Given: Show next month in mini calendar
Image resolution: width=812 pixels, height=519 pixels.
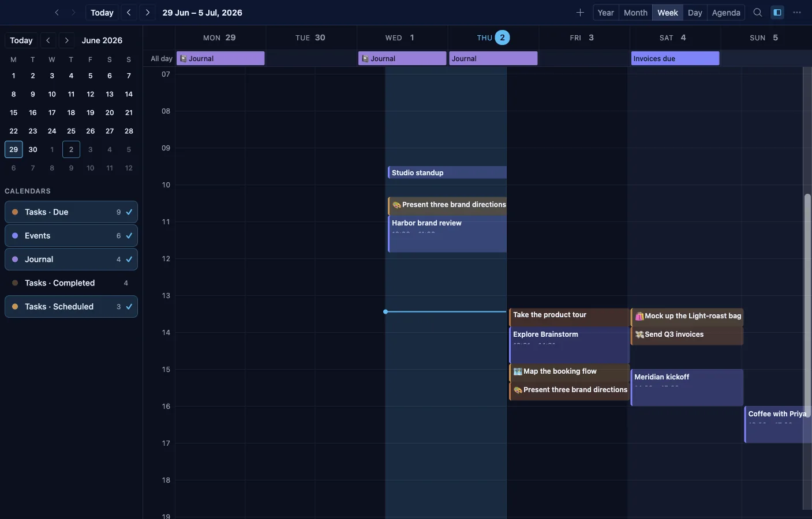Looking at the screenshot, I should 67,40.
